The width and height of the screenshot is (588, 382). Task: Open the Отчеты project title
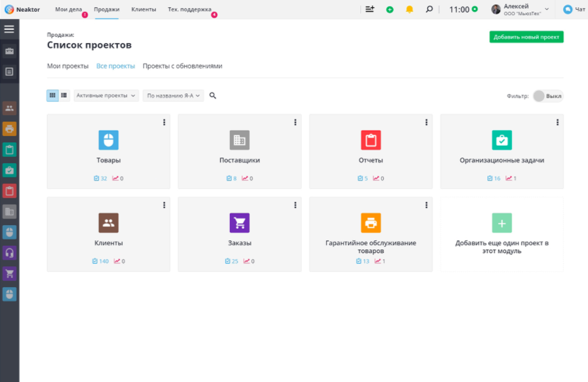tap(371, 160)
